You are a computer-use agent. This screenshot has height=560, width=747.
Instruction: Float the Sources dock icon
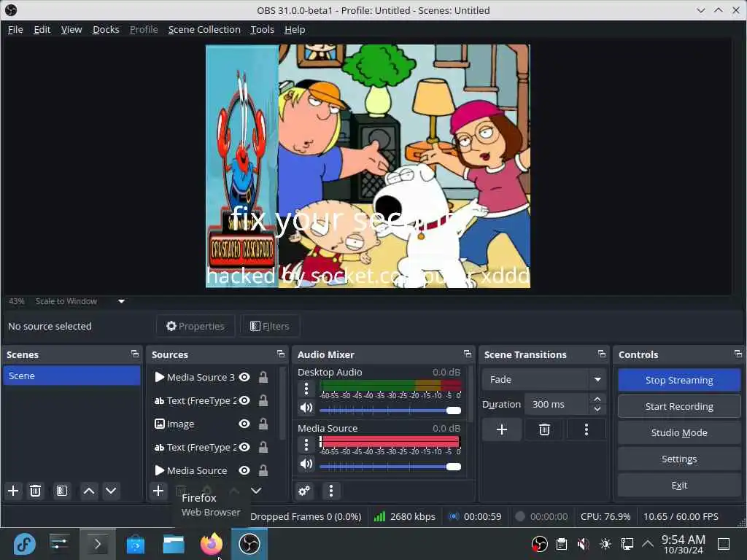281,354
